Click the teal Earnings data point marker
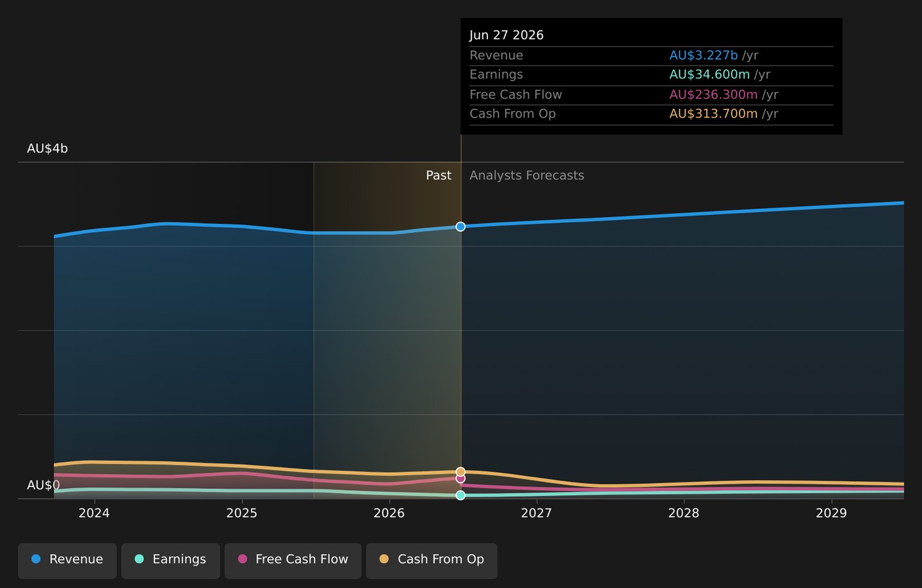 click(460, 495)
